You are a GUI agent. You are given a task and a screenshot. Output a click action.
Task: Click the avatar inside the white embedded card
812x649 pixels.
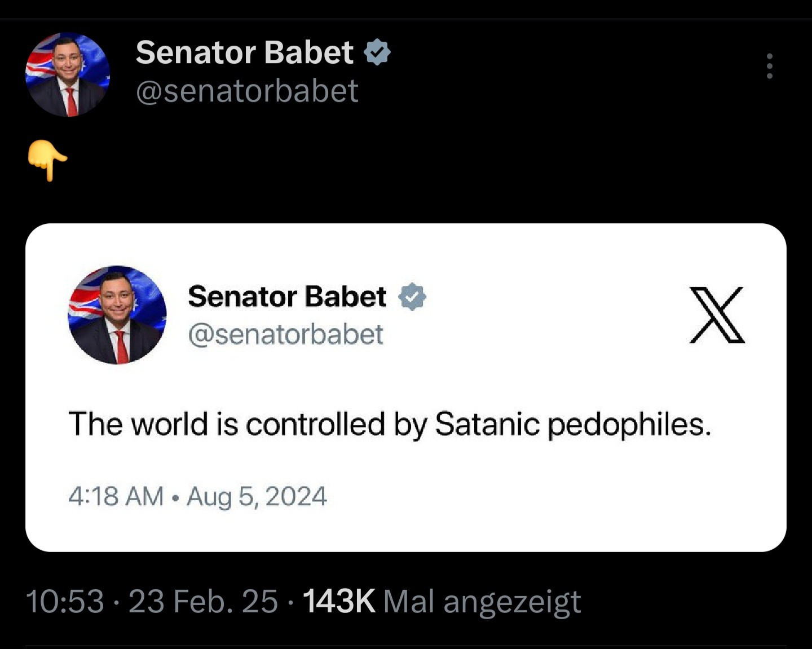pos(117,315)
